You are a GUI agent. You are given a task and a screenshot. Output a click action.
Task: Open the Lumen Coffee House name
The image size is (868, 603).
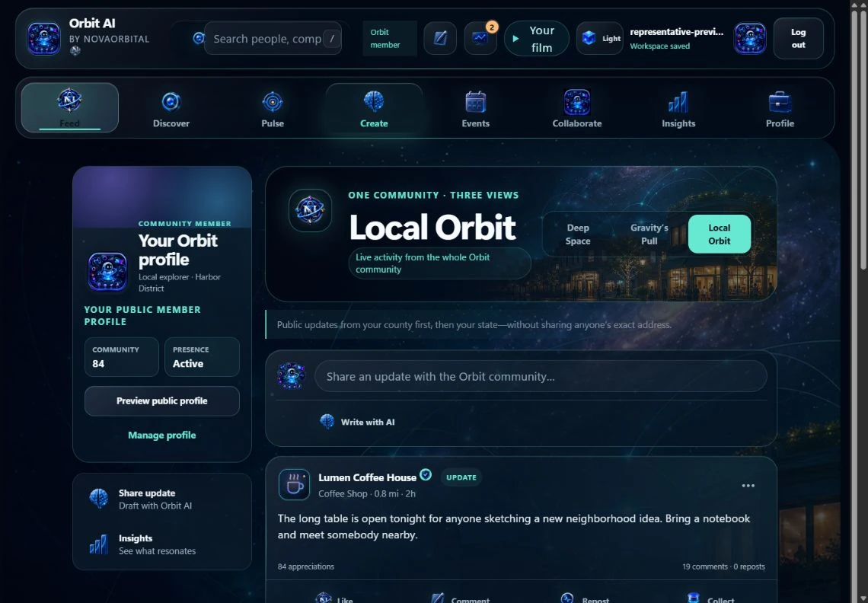pos(367,477)
